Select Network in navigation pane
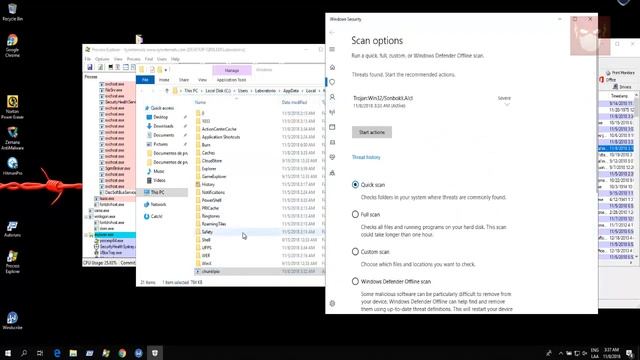The height and width of the screenshot is (360, 640). pyautogui.click(x=158, y=204)
